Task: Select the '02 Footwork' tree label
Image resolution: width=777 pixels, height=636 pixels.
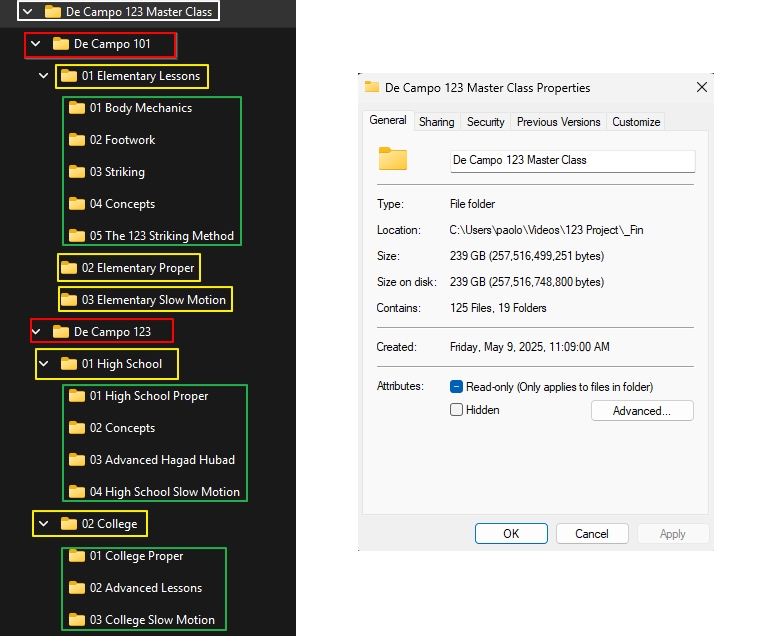Action: click(122, 140)
